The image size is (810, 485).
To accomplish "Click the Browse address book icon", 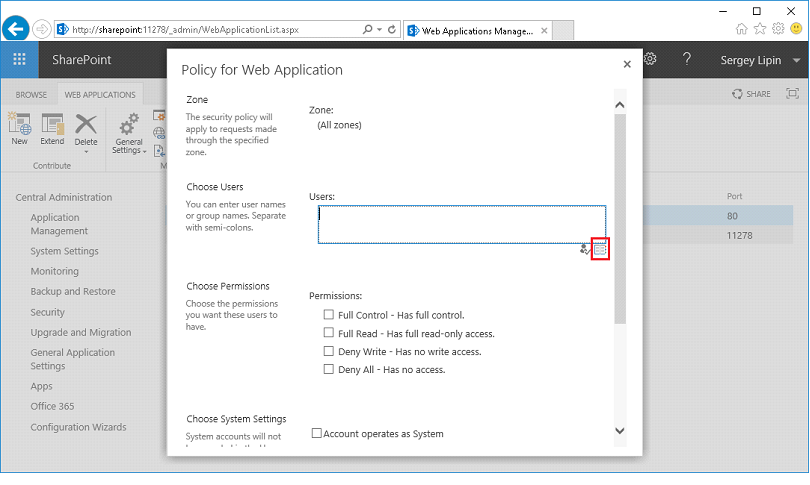I will [x=600, y=249].
